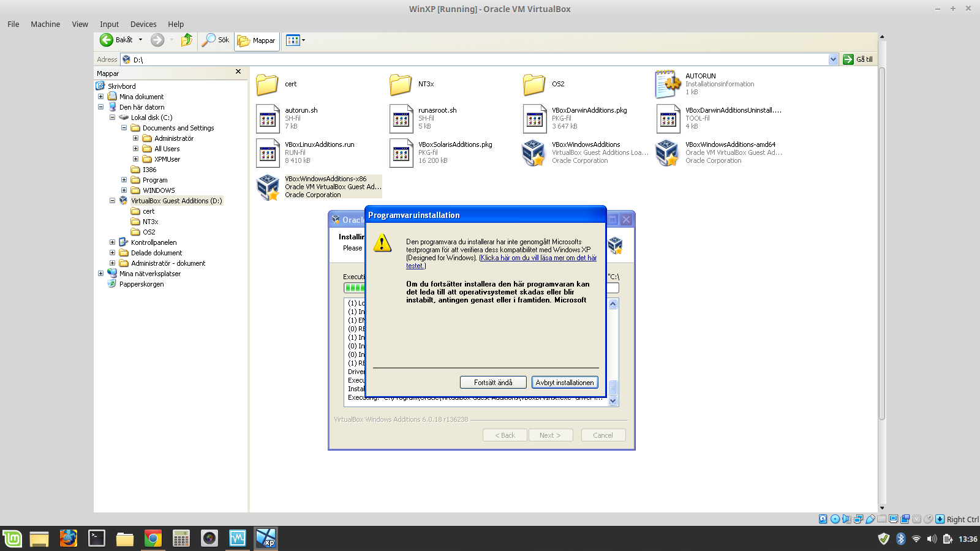Select the VBoxDarwinAdditions.pkg file icon
Image resolution: width=980 pixels, height=551 pixels.
click(x=535, y=119)
